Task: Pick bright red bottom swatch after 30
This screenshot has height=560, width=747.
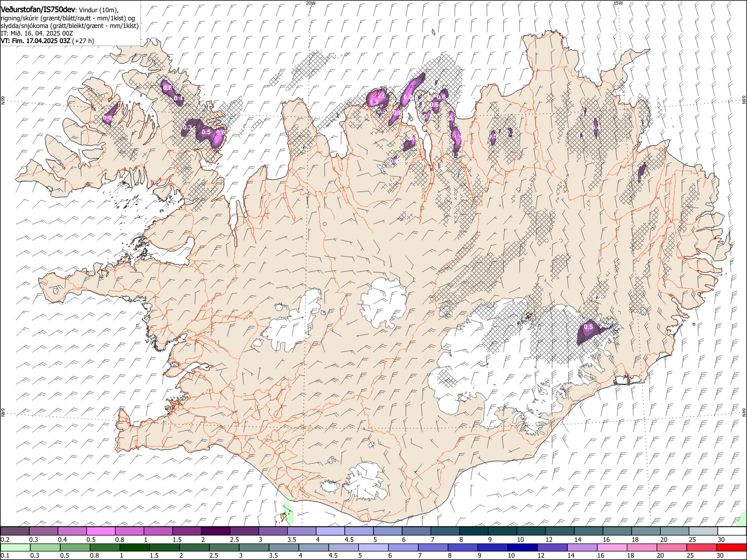Action: 731,547
